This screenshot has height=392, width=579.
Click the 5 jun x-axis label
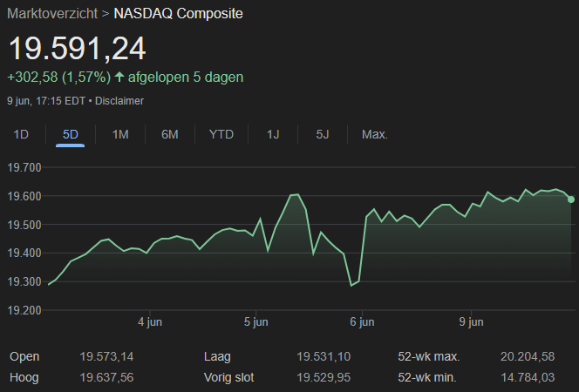[x=255, y=322]
